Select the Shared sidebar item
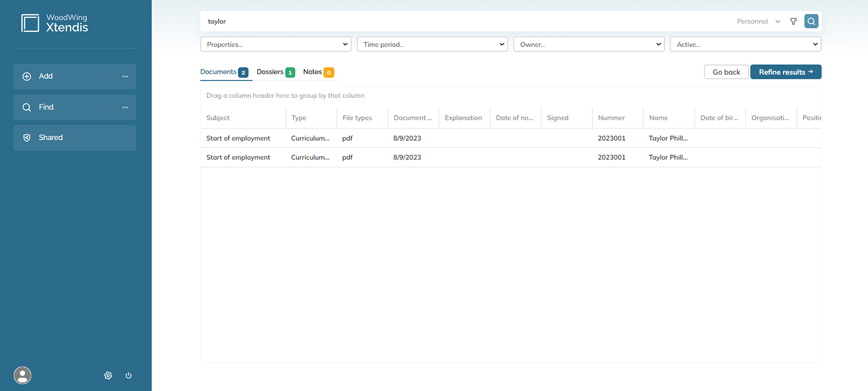The height and width of the screenshot is (391, 868). point(75,138)
